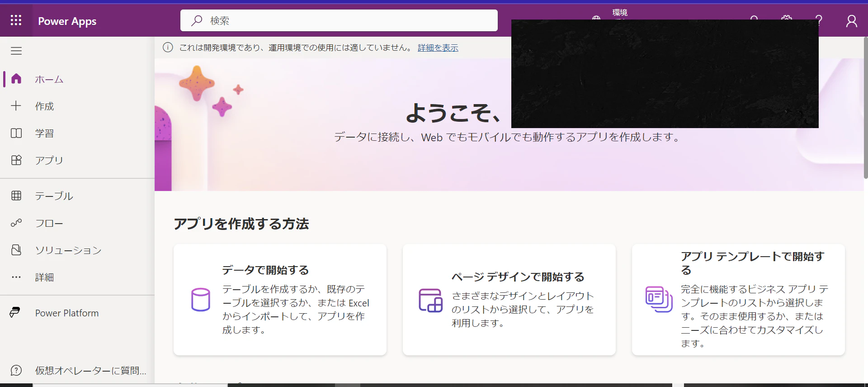Open 仮想オペレーターに質問 chat
Screen dimensions: 868x387
click(77, 370)
